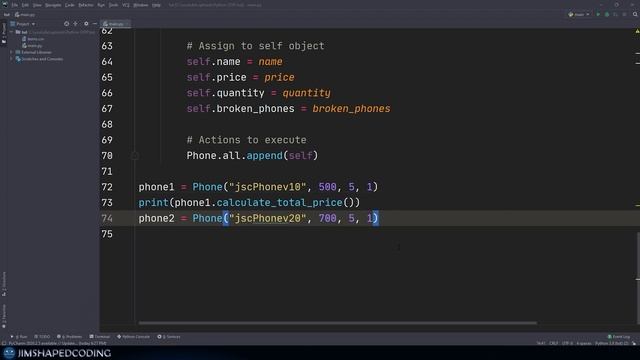Hide the Project panel with minus icon
The height and width of the screenshot is (360, 640).
point(95,24)
